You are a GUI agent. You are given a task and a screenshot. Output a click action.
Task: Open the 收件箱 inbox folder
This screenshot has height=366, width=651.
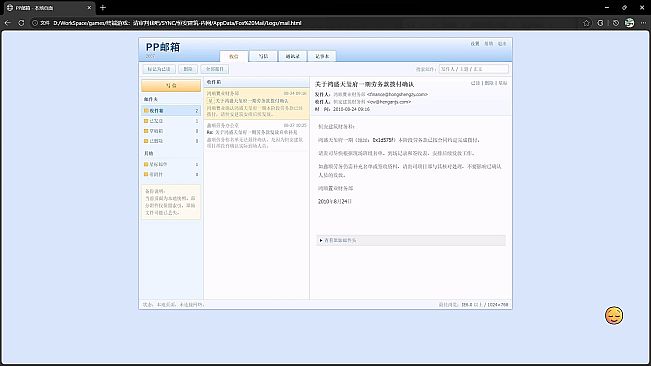click(171, 111)
